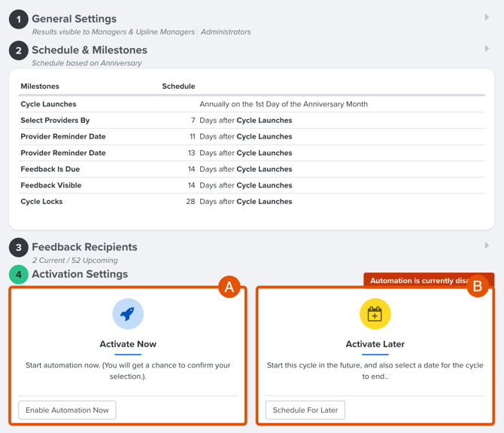The width and height of the screenshot is (504, 433).
Task: Select the step 1 circle badge
Action: 19,20
